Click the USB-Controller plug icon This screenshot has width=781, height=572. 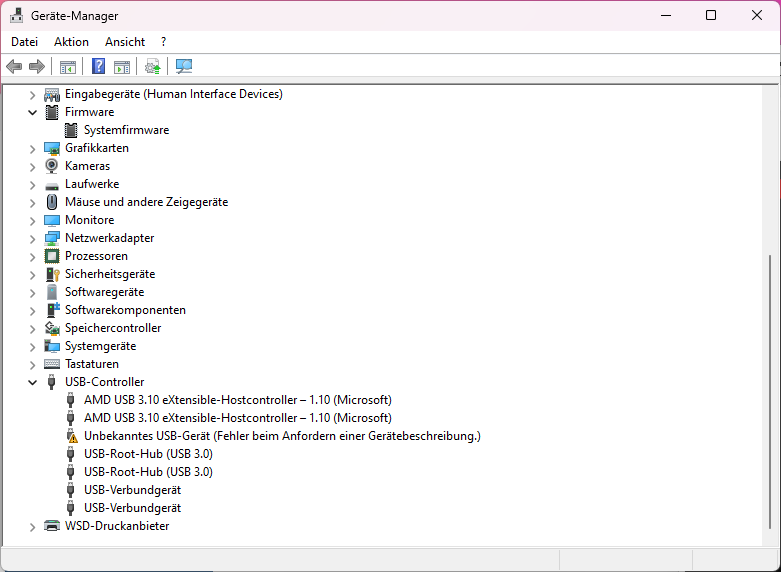pos(51,382)
